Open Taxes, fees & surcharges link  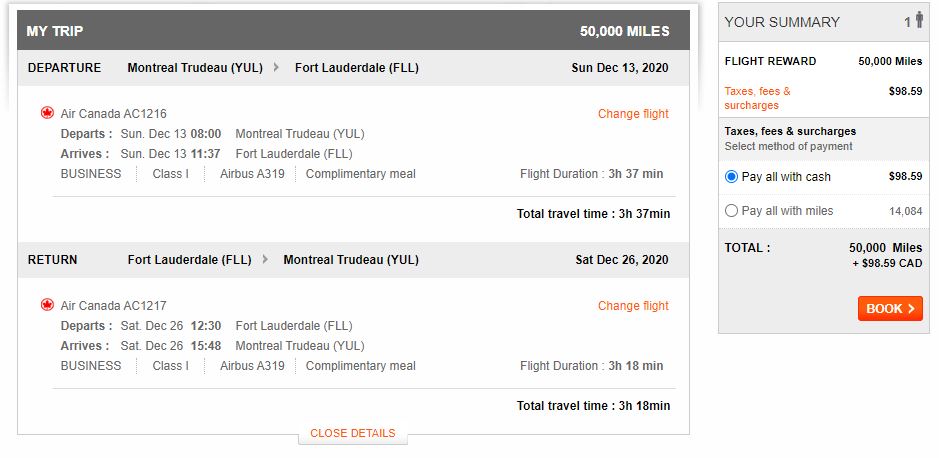click(x=757, y=98)
